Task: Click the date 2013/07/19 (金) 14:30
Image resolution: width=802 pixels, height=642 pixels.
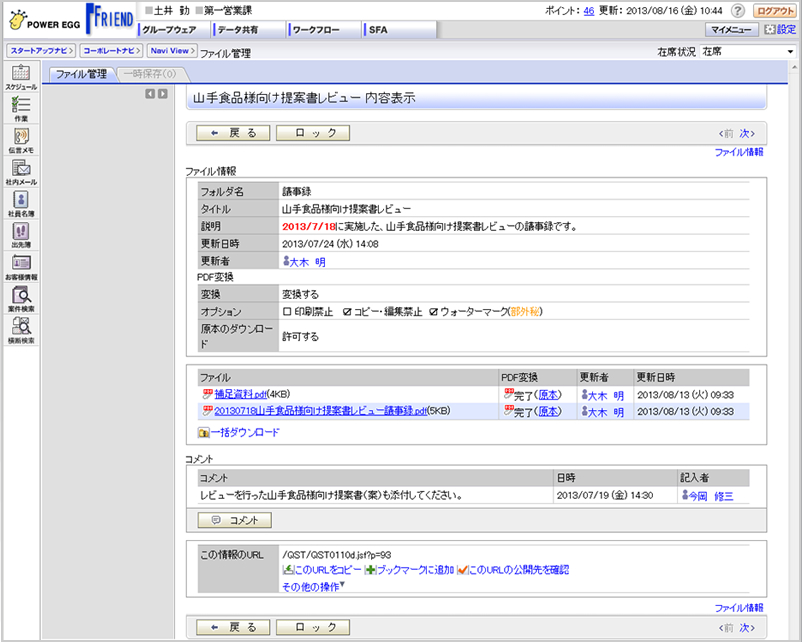Action: click(605, 495)
